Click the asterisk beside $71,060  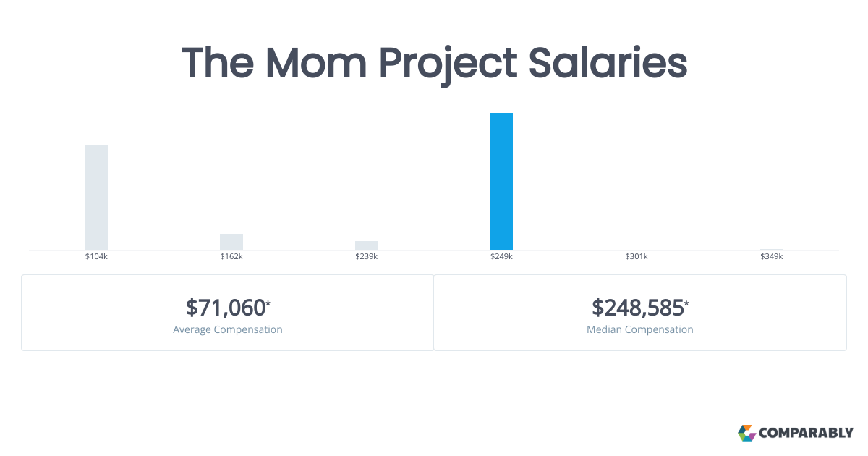point(268,302)
